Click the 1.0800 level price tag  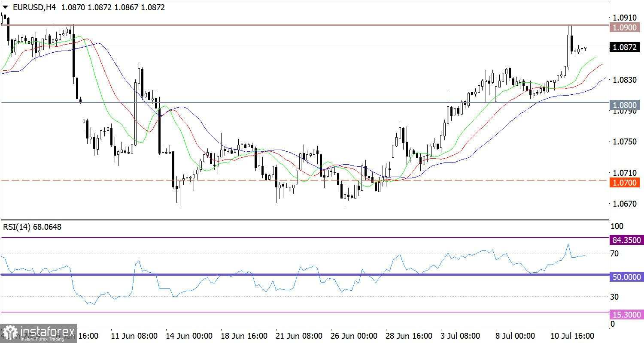pos(626,104)
